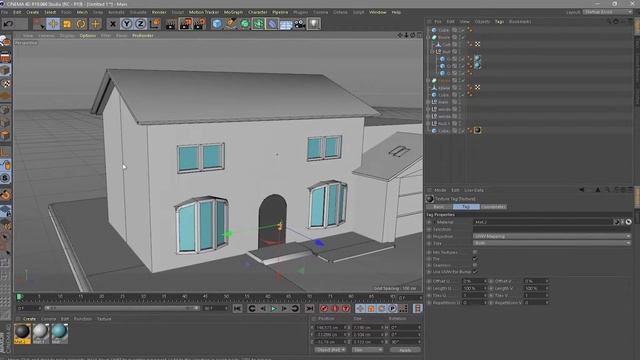
Task: Open the Mesh menu
Action: pyautogui.click(x=82, y=12)
